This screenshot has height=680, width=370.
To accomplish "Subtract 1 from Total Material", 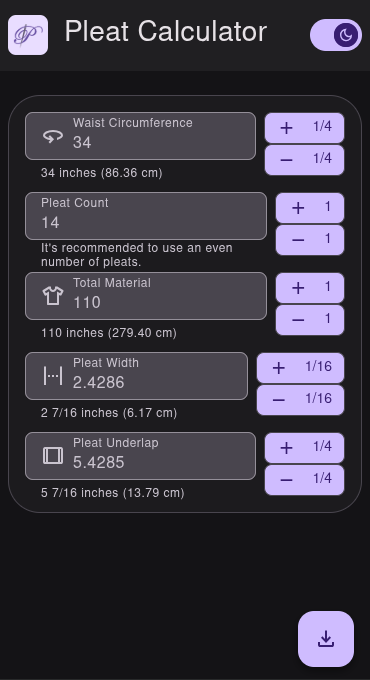I will [x=310, y=320].
